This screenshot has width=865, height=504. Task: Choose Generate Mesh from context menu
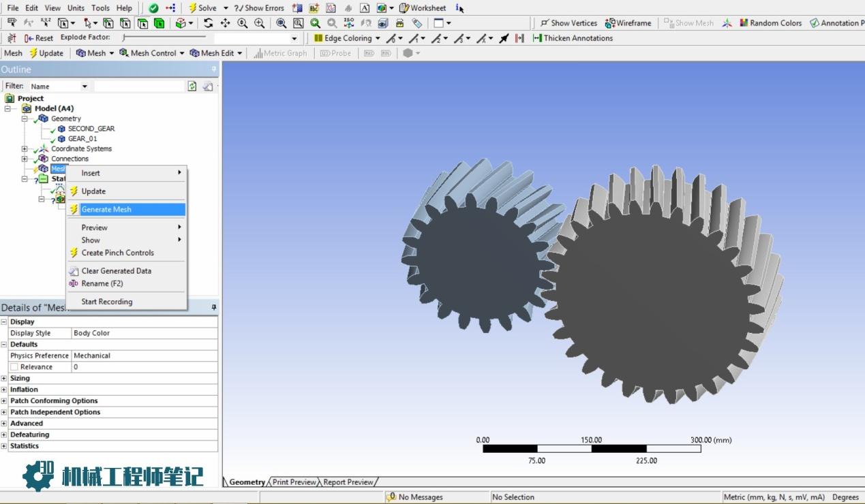126,209
